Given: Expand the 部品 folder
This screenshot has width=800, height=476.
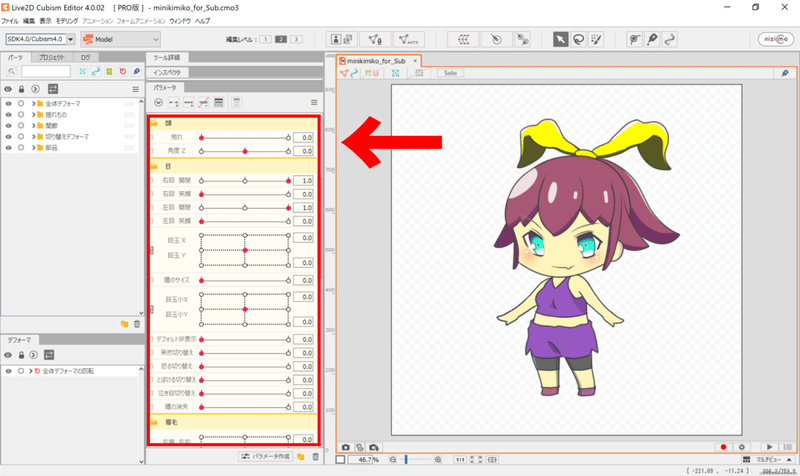Looking at the screenshot, I should point(33,148).
